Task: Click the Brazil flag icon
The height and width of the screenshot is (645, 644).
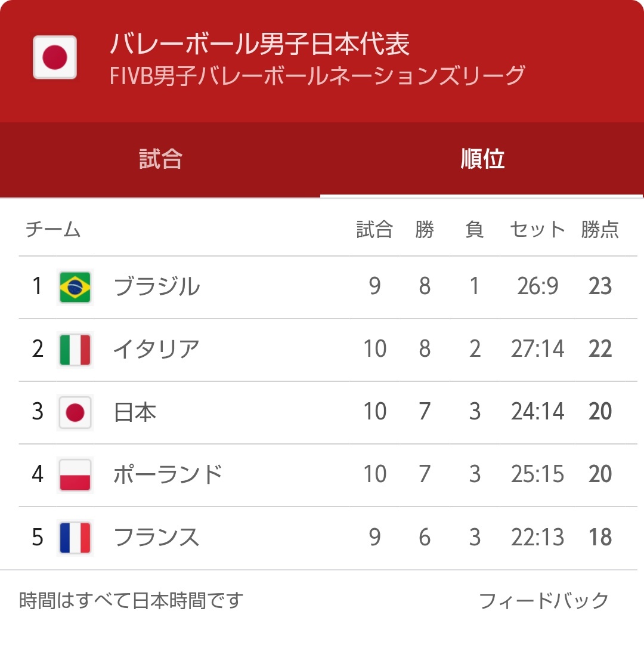Action: [75, 287]
